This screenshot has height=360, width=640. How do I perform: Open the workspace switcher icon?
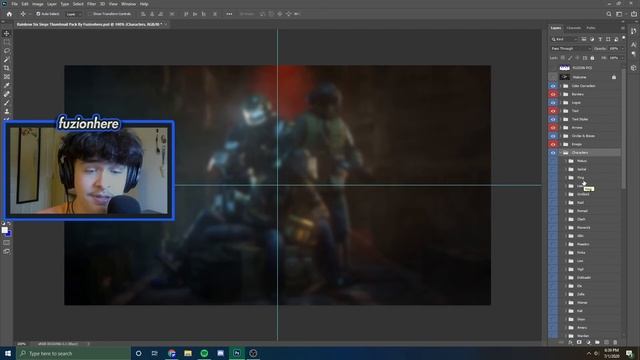pos(619,14)
